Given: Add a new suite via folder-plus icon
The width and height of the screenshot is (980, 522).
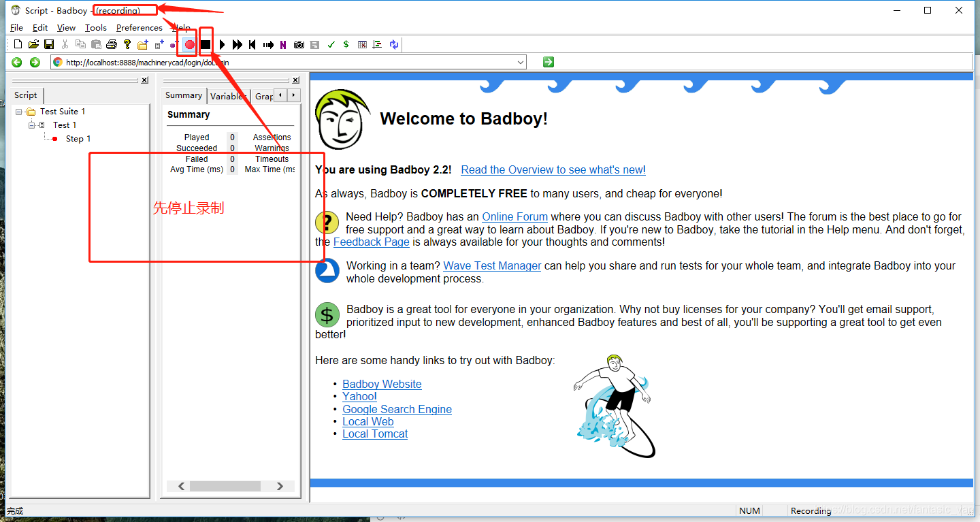Looking at the screenshot, I should click(x=143, y=44).
